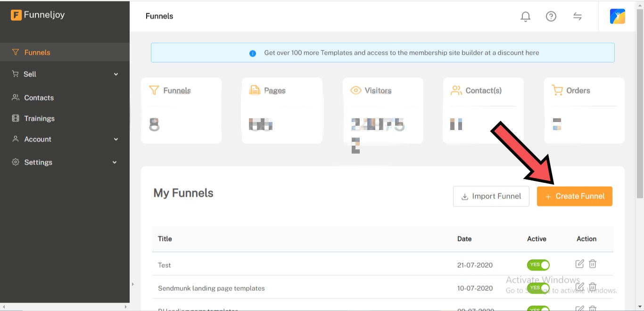Delete Sendmunk landing page templates funnel
The image size is (644, 311).
[593, 287]
